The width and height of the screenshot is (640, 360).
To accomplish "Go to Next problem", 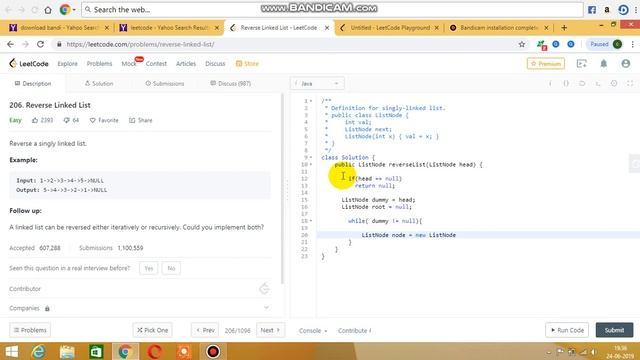I will (270, 330).
